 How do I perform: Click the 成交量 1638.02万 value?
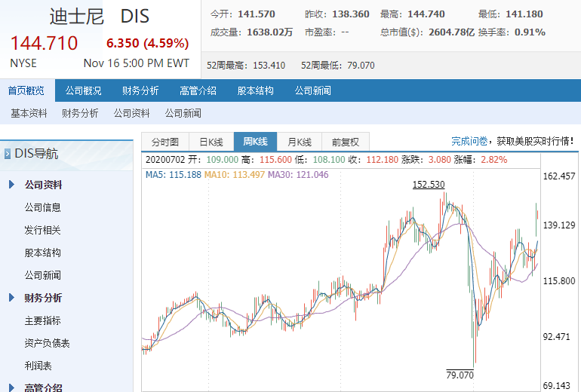(270, 32)
